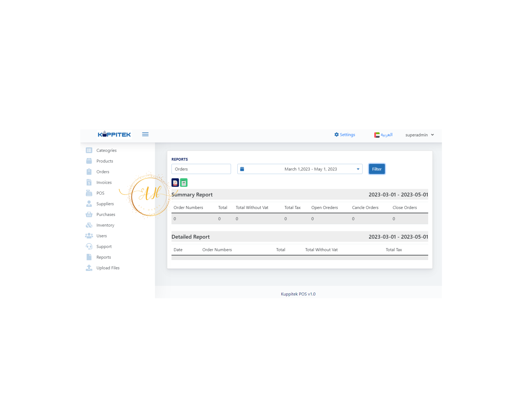Go to Inventory
Image resolution: width=525 pixels, height=420 pixels.
(105, 225)
